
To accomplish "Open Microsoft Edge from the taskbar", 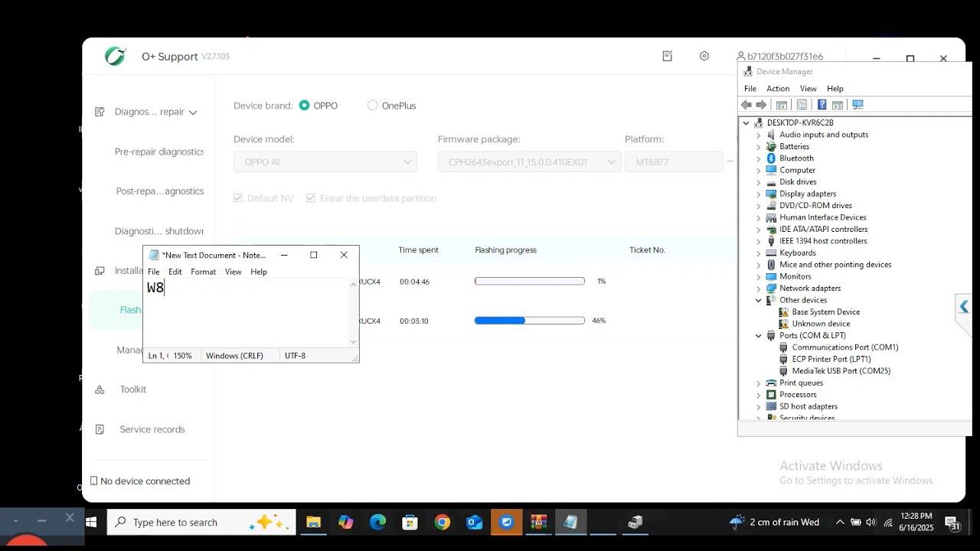I will click(x=378, y=523).
